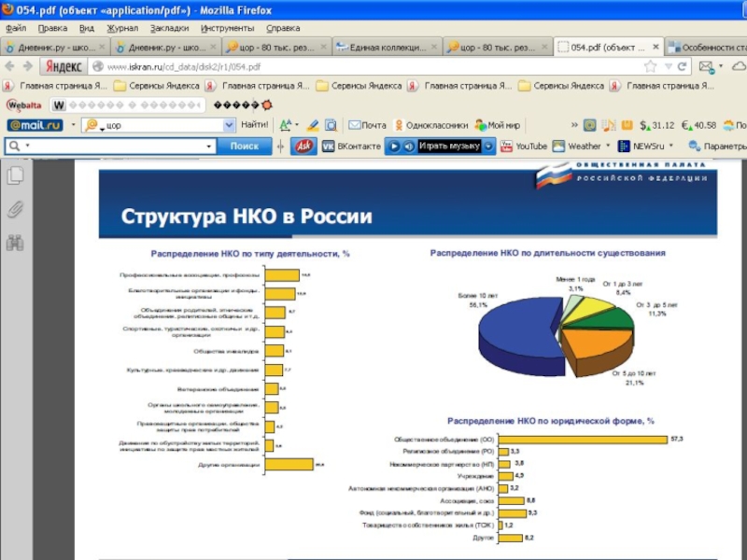
Task: Expand the Mail.ru search field history dropdown
Action: 229,125
